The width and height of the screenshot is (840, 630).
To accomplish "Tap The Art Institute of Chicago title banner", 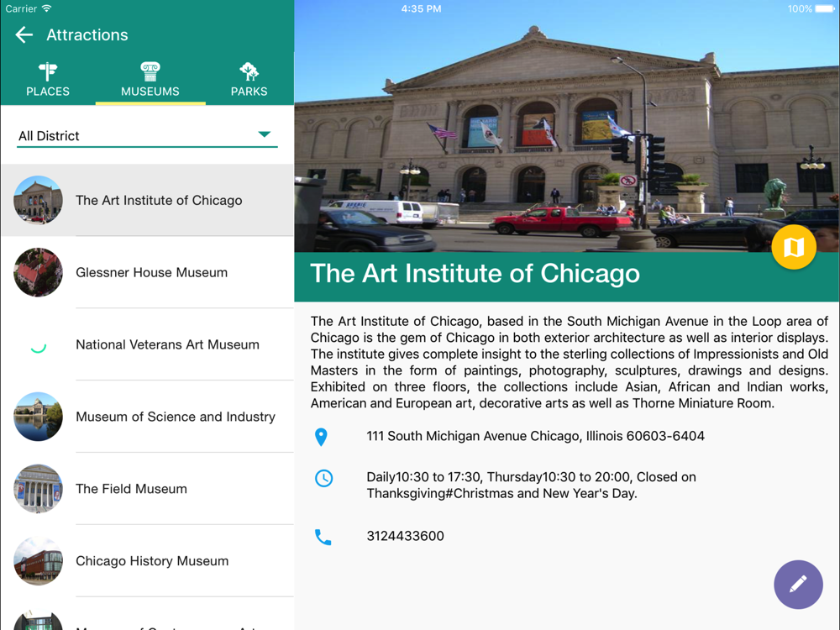I will pos(567,276).
